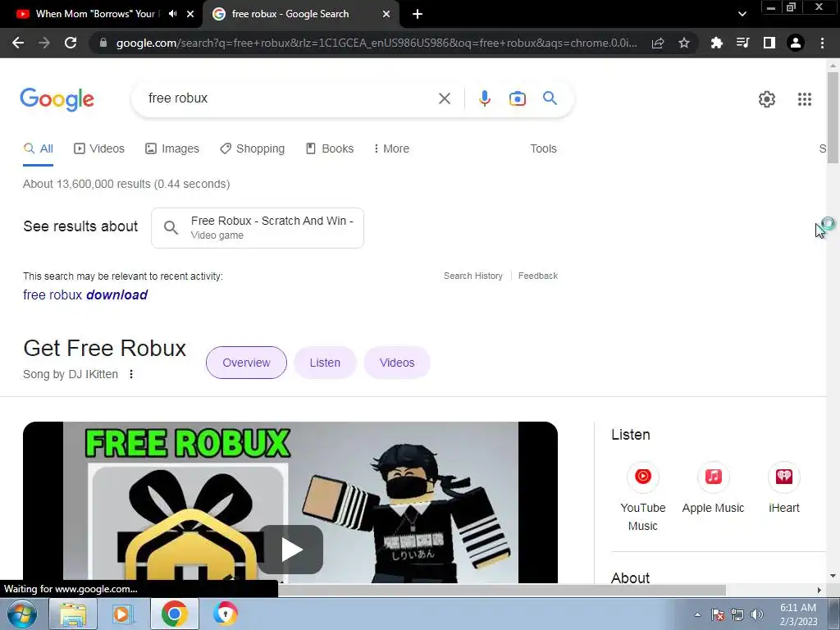
Task: Open YouTube Music listening option
Action: click(643, 496)
